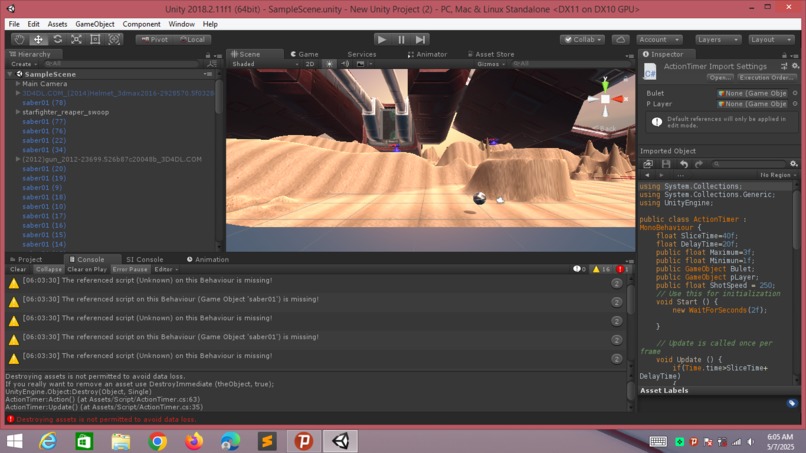Click the green Y axis of orientation gizmo
806x453 pixels.
click(605, 84)
